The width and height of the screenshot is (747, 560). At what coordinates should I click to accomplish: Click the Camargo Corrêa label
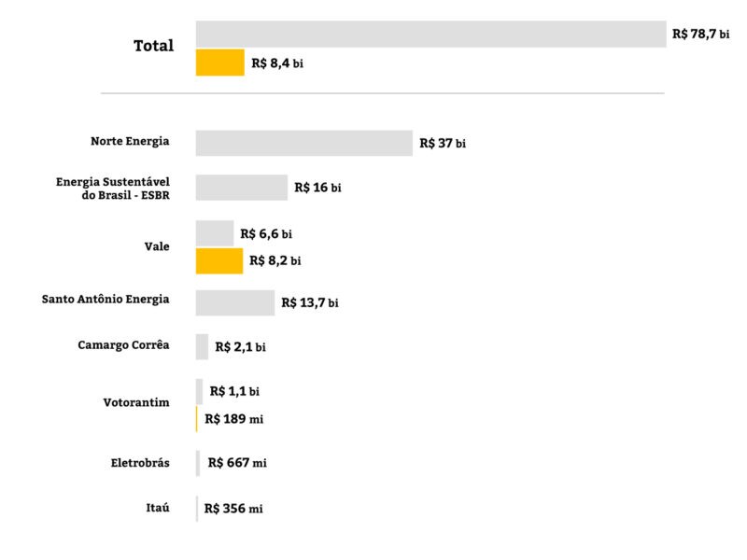[123, 345]
